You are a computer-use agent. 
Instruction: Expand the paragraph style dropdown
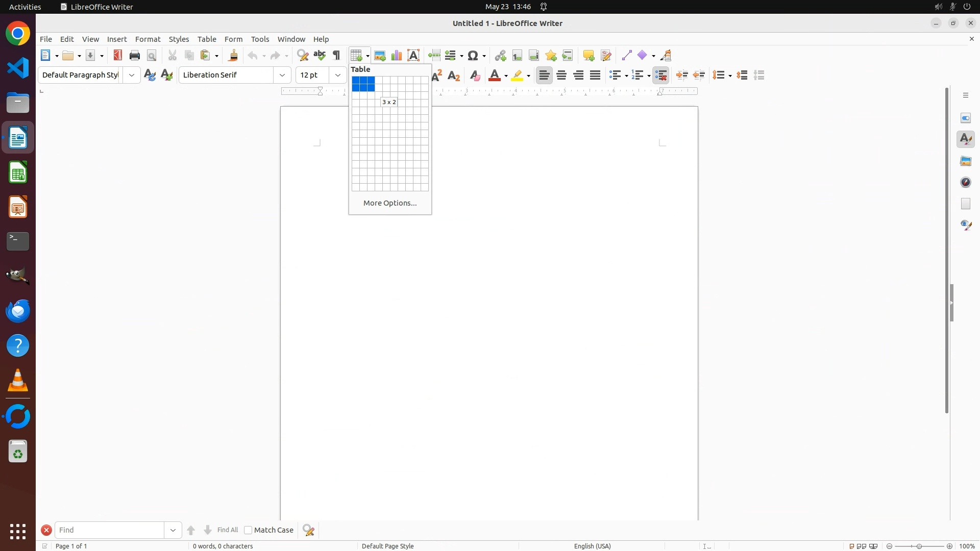point(132,76)
